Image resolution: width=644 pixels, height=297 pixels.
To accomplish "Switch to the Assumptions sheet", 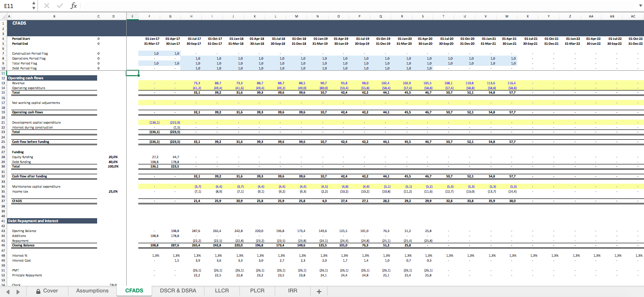I will (x=92, y=291).
